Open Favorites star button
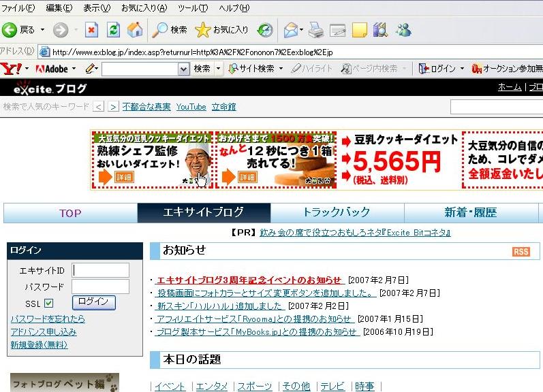Screen dimensions: 543x392 click(221, 30)
